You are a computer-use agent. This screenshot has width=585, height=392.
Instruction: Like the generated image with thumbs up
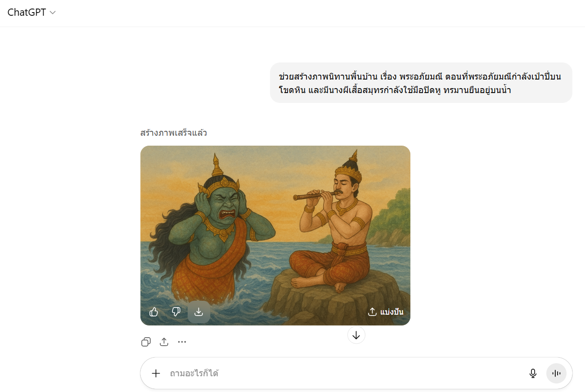[154, 312]
